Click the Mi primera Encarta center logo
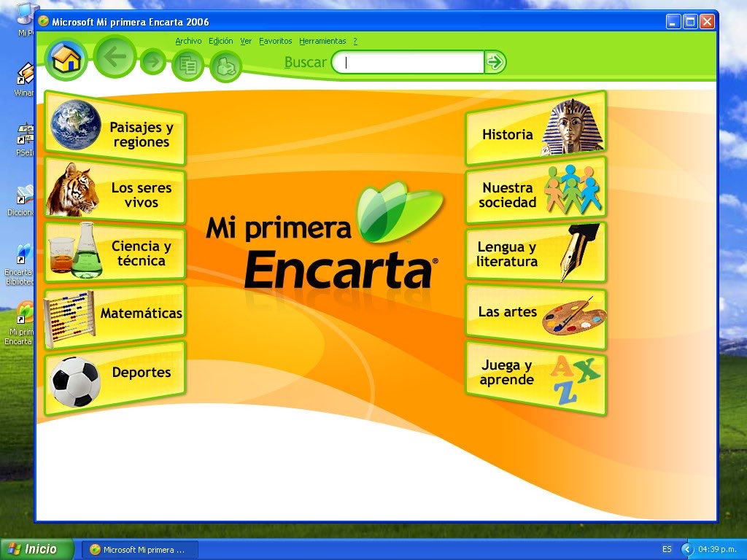Screen dimensions: 747x560 pyautogui.click(x=326, y=237)
